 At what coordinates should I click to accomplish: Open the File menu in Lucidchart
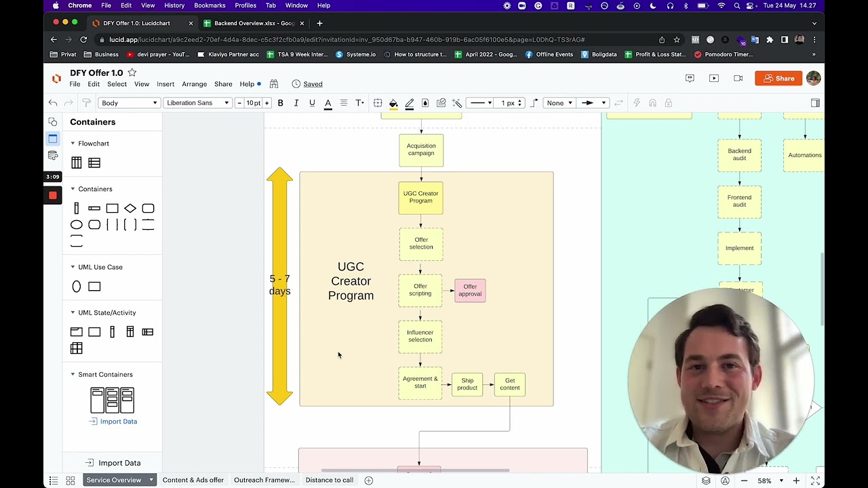pyautogui.click(x=75, y=84)
